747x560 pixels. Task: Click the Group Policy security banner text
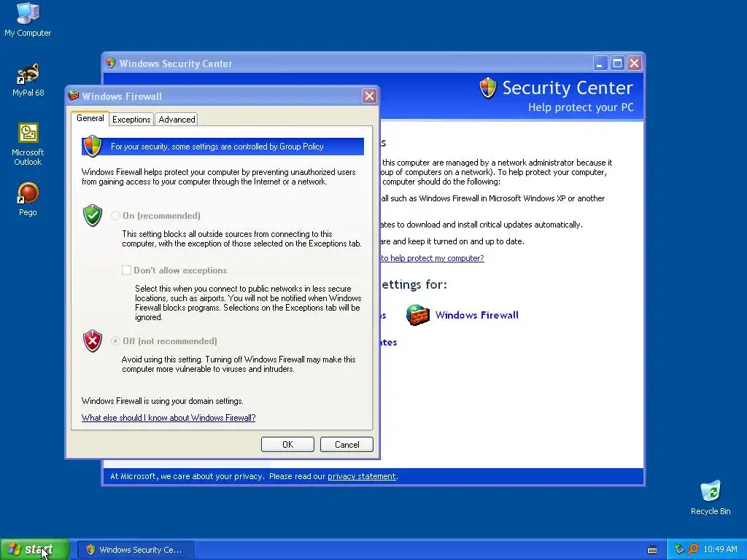(x=217, y=146)
